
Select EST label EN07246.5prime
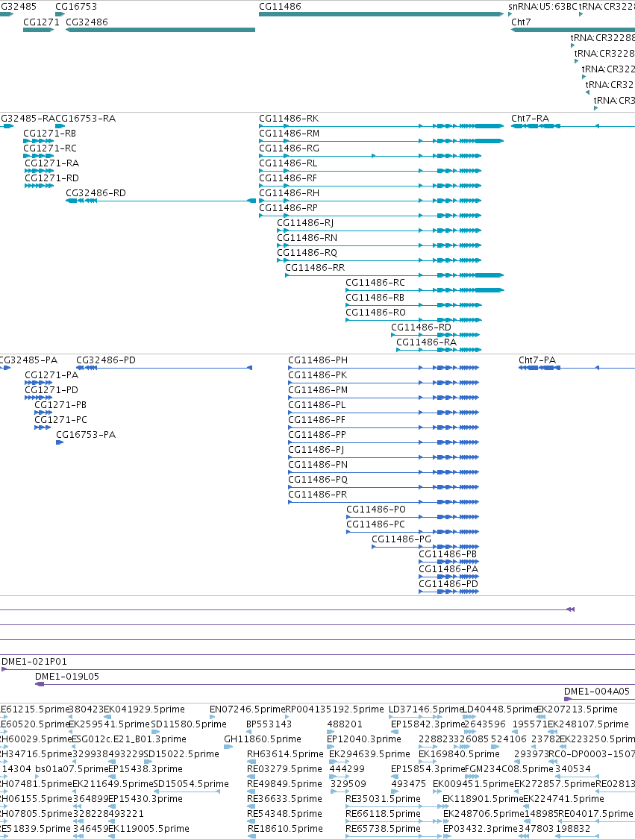[247, 709]
